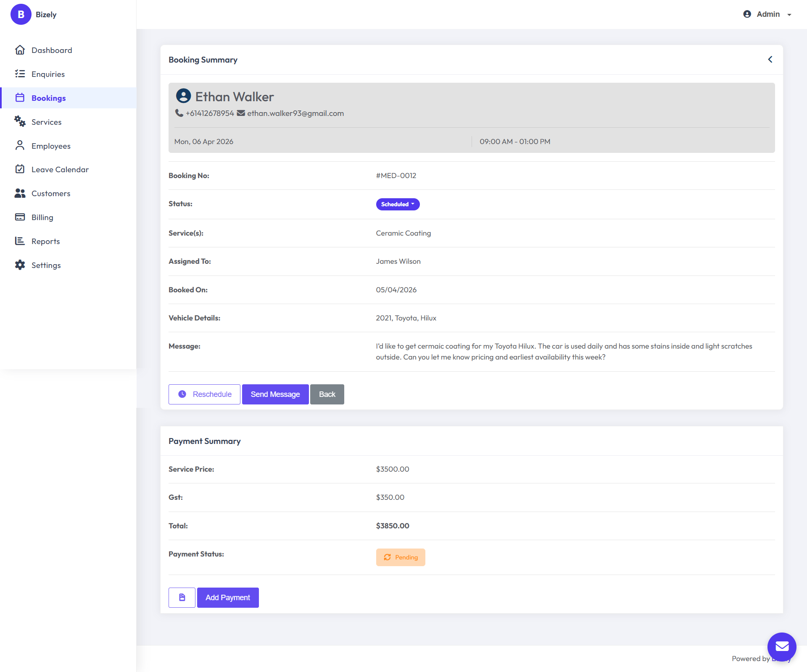This screenshot has height=672, width=807.
Task: Open the Enquiries menu item
Action: 68,74
